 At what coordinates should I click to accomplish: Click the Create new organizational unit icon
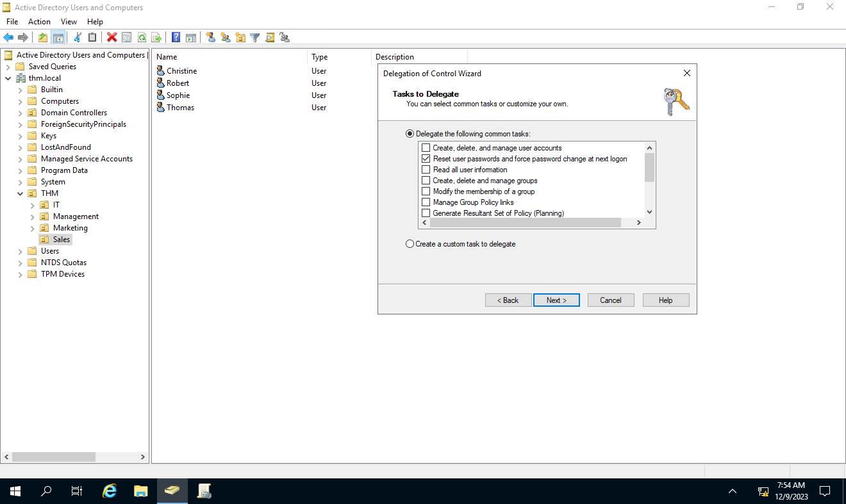click(x=240, y=38)
